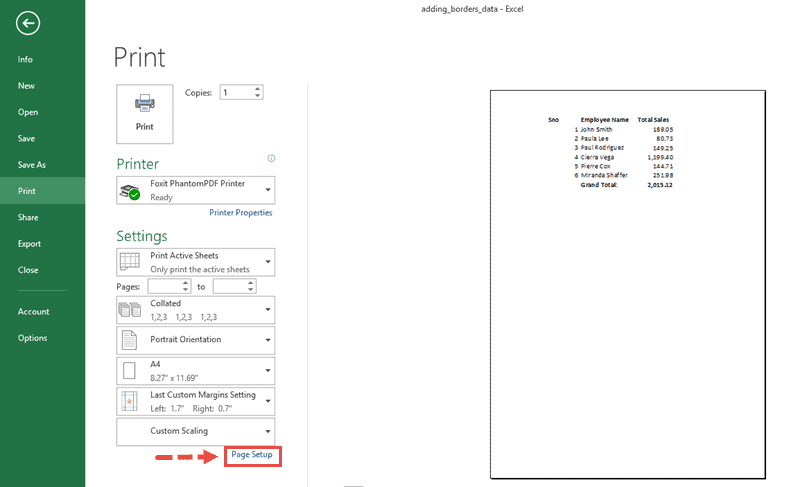The image size is (800, 487).
Task: Click the 'Employee Name' preview header
Action: click(605, 120)
